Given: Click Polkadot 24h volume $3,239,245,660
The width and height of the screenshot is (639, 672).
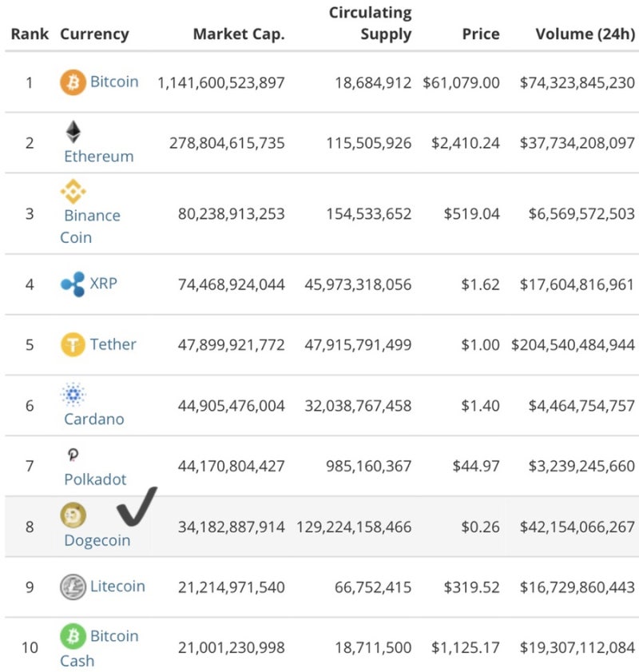Looking at the screenshot, I should coord(581,467).
